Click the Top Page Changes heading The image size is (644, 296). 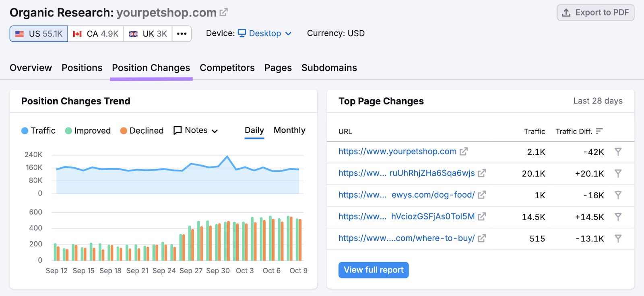click(381, 101)
